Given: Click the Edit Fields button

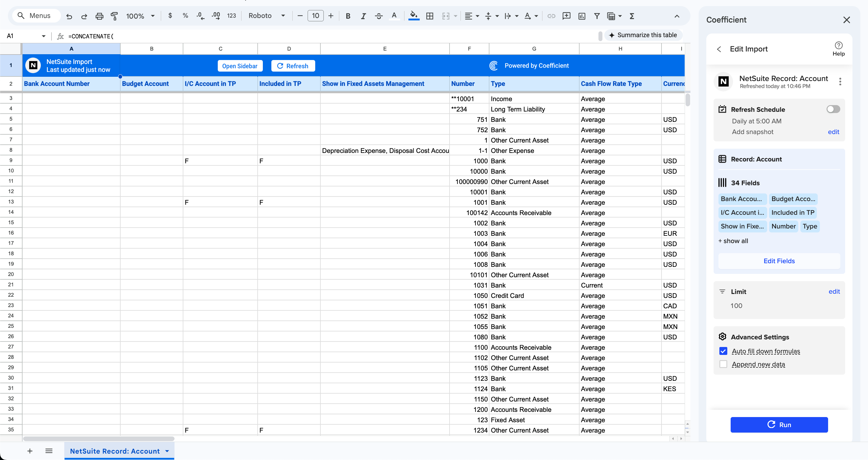Looking at the screenshot, I should click(x=779, y=261).
